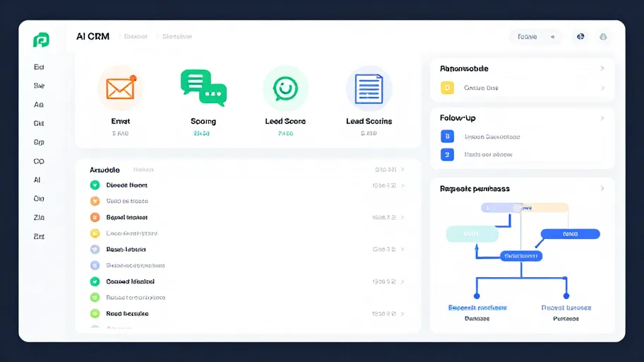This screenshot has width=644, height=362.
Task: Open the Emet envelope icon
Action: [120, 88]
